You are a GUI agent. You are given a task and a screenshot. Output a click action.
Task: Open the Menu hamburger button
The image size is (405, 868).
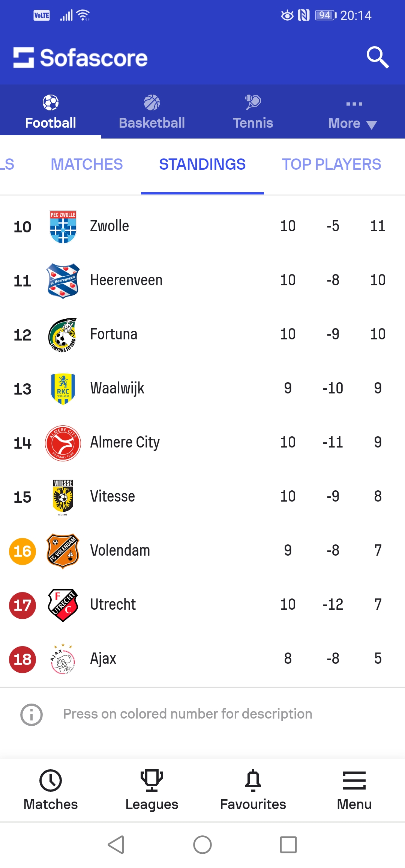point(354,781)
